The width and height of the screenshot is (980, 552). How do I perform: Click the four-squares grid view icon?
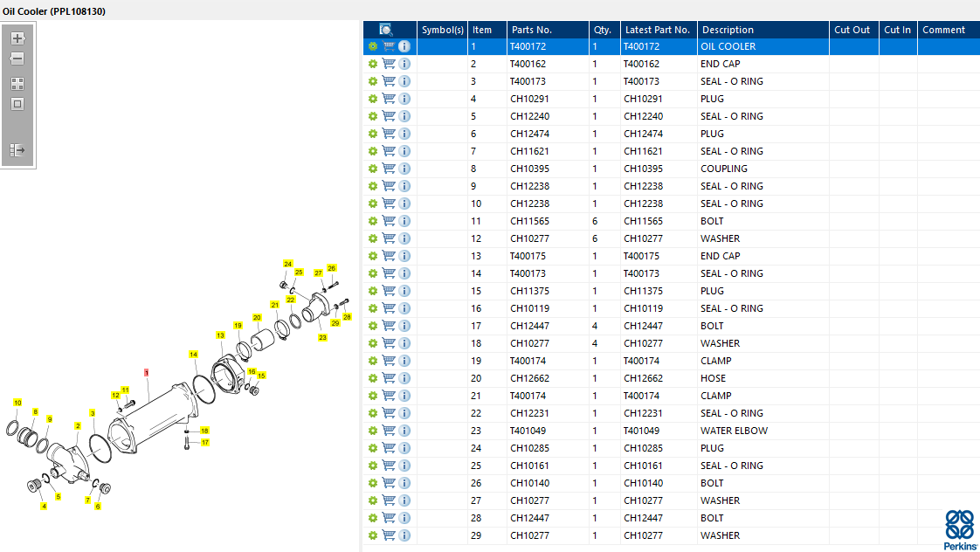pos(17,84)
